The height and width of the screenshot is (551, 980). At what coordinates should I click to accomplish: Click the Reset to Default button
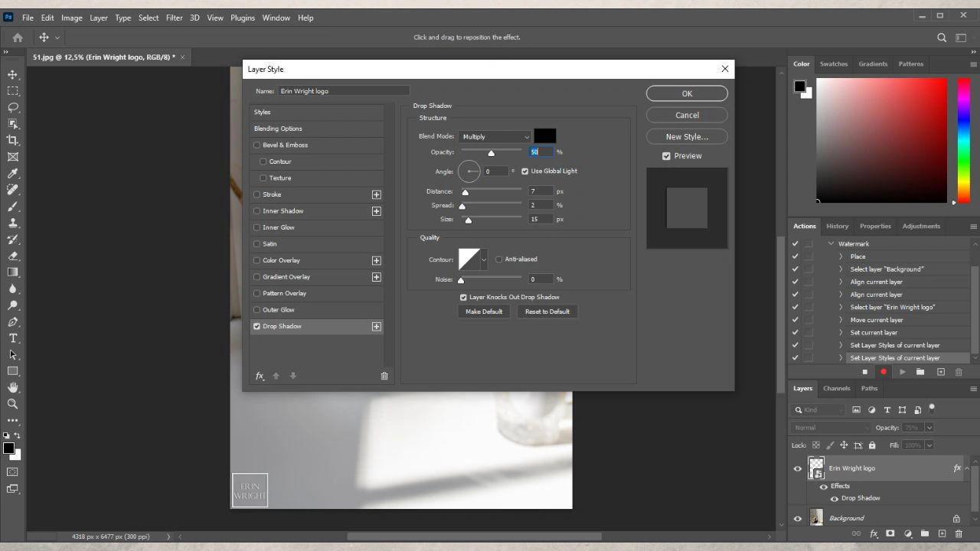pyautogui.click(x=547, y=311)
